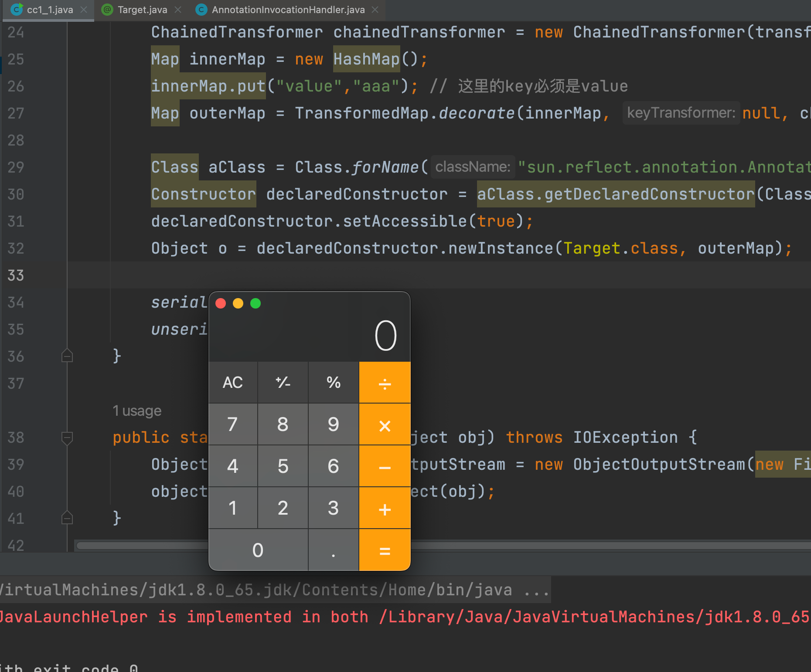Place cursor on empty line 33

coord(439,275)
